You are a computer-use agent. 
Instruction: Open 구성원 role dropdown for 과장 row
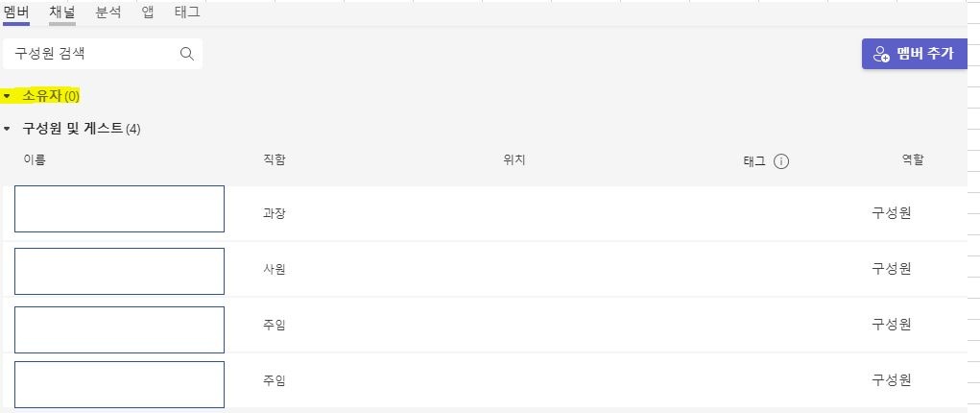click(x=892, y=213)
